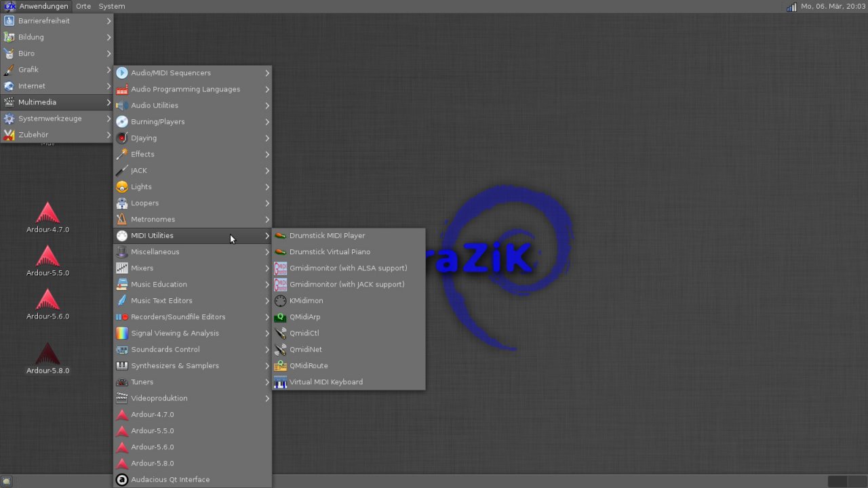Expand the Miscellaneous submenu arrow

(x=267, y=252)
